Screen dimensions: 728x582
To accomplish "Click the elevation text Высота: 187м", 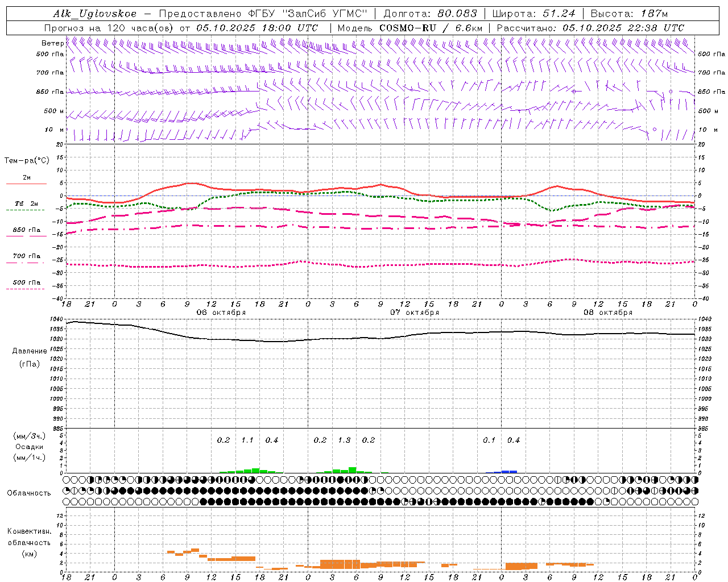I will 629,14.
